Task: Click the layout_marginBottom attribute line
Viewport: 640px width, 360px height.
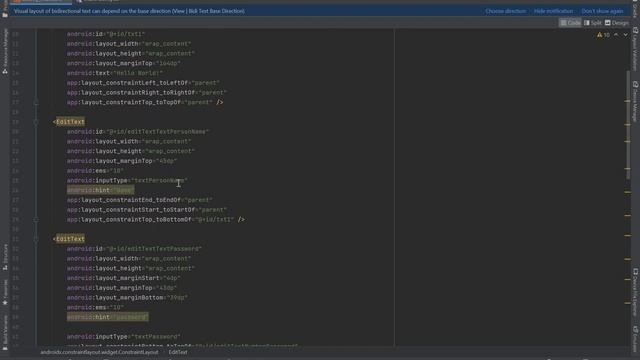Action: 127,298
